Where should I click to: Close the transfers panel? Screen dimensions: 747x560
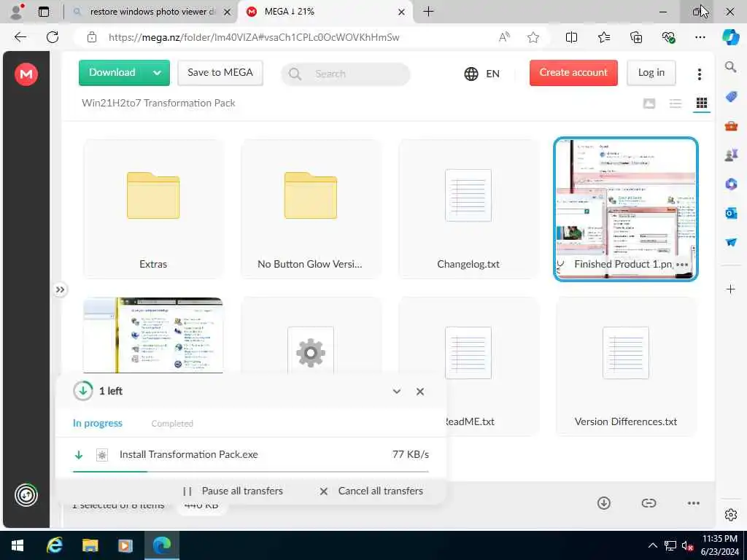(x=419, y=392)
